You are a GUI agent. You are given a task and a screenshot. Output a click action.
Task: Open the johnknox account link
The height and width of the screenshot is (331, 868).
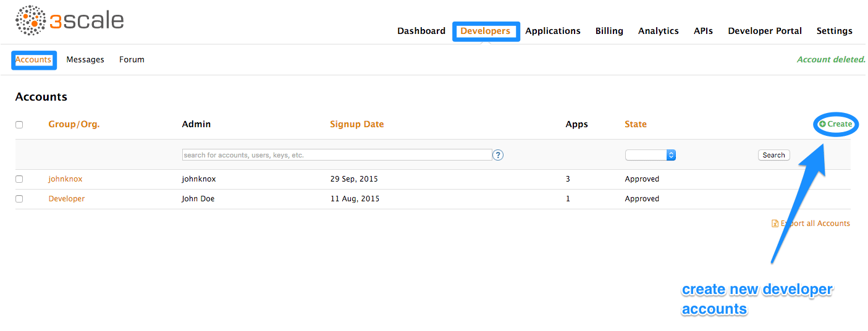point(65,179)
